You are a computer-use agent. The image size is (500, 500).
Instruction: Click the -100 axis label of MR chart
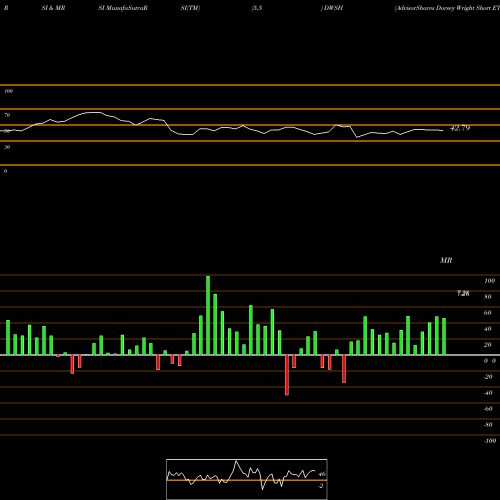point(489,441)
